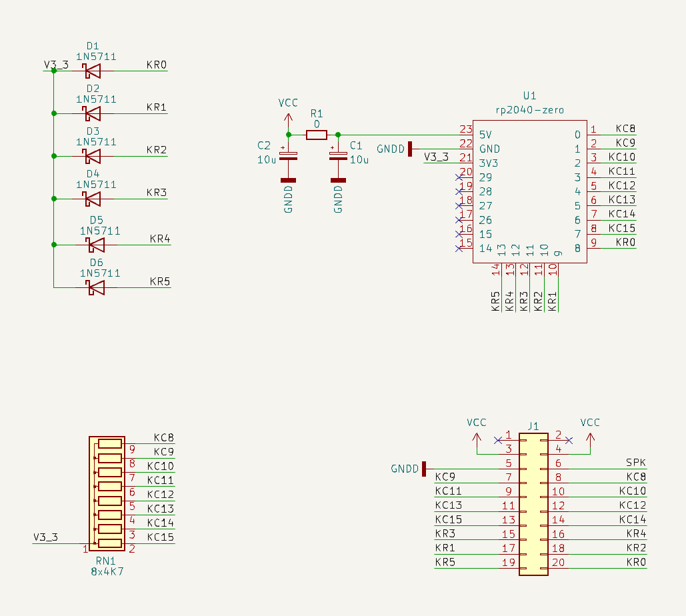Click GNDD ground symbol below C1
The image size is (686, 616).
click(x=338, y=180)
